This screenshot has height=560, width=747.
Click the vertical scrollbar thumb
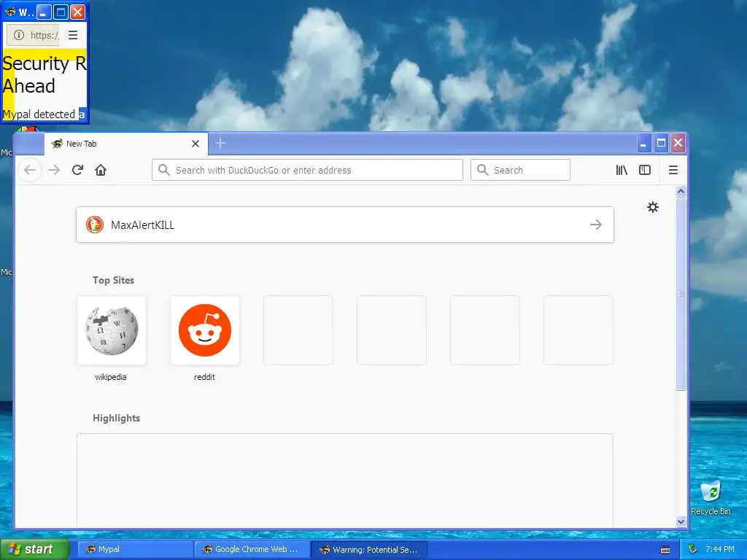tap(681, 294)
